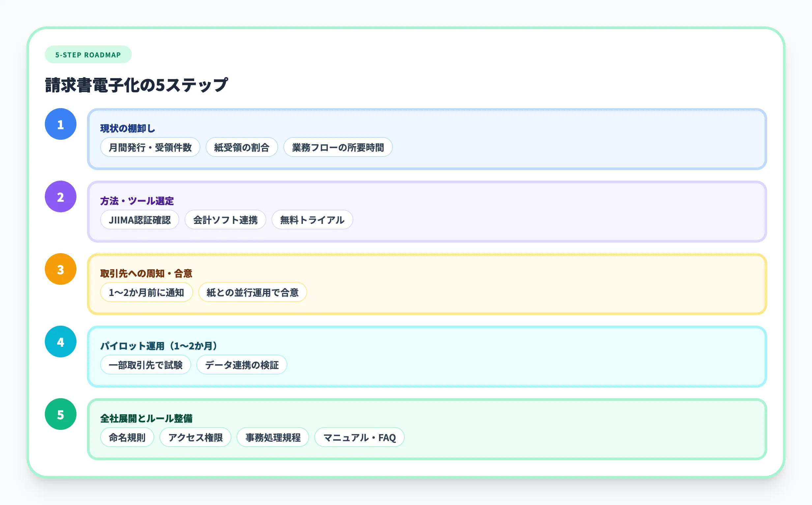Click the データ連携の検証 pill
This screenshot has width=812, height=505.
(x=242, y=365)
